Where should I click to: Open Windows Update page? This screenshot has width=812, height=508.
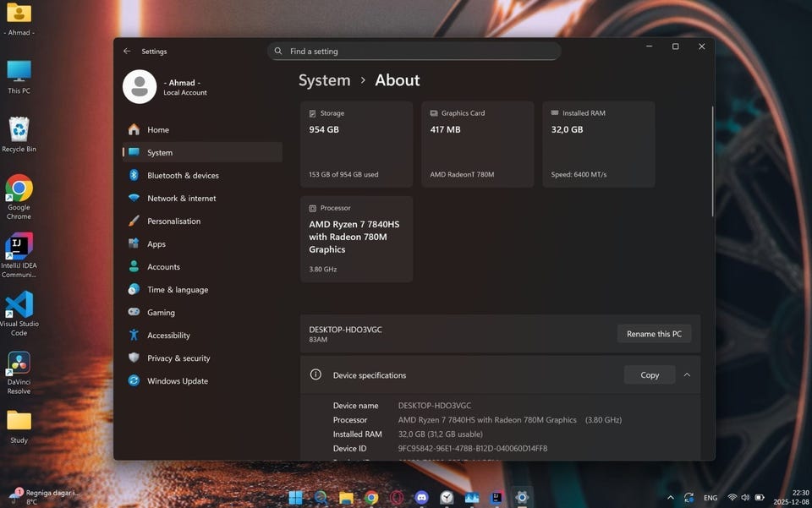(x=177, y=381)
